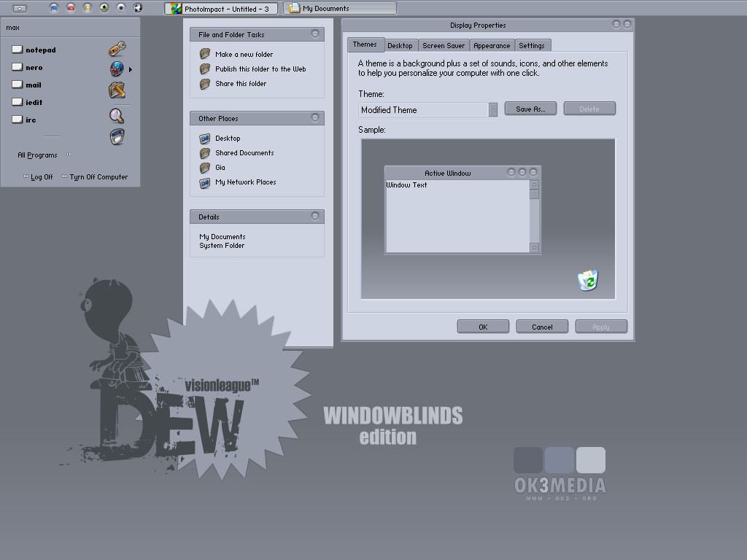Viewport: 747px width, 560px height.
Task: Click the Log Off option
Action: (x=38, y=176)
